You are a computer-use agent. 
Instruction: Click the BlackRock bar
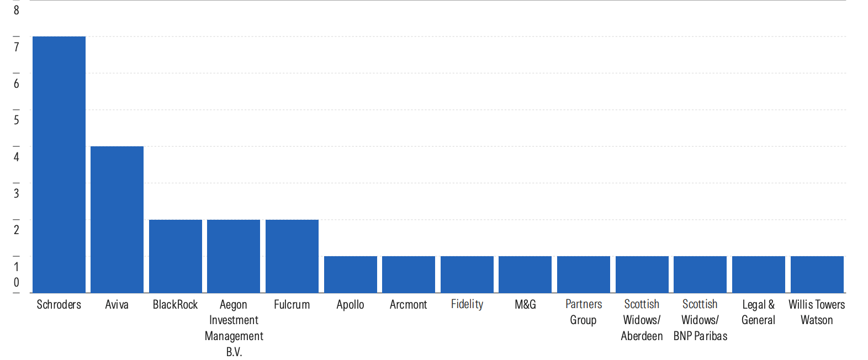176,256
